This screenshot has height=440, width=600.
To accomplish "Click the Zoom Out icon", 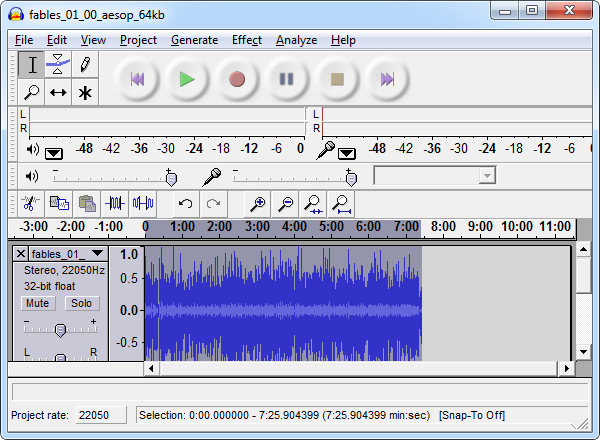I will coord(285,203).
